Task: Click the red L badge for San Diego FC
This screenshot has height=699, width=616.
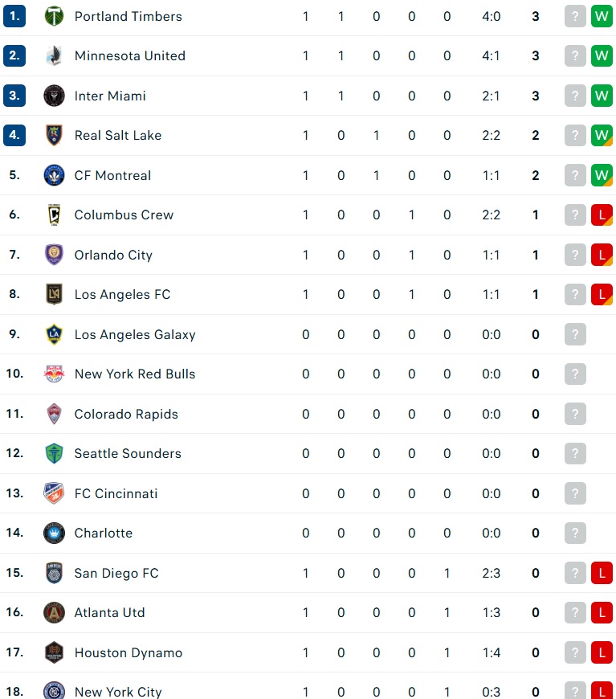Action: tap(602, 573)
